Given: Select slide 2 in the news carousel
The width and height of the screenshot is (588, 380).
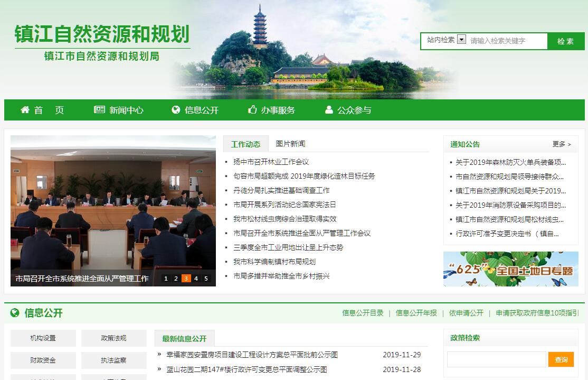Looking at the screenshot, I should 176,278.
